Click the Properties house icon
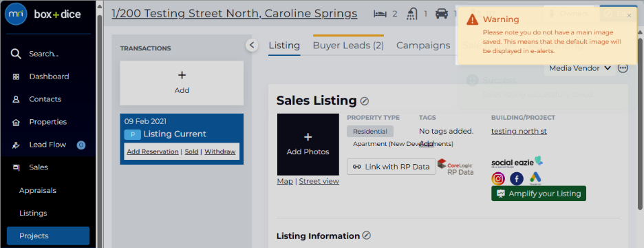Viewport: 644px width, 248px height. 16,122
